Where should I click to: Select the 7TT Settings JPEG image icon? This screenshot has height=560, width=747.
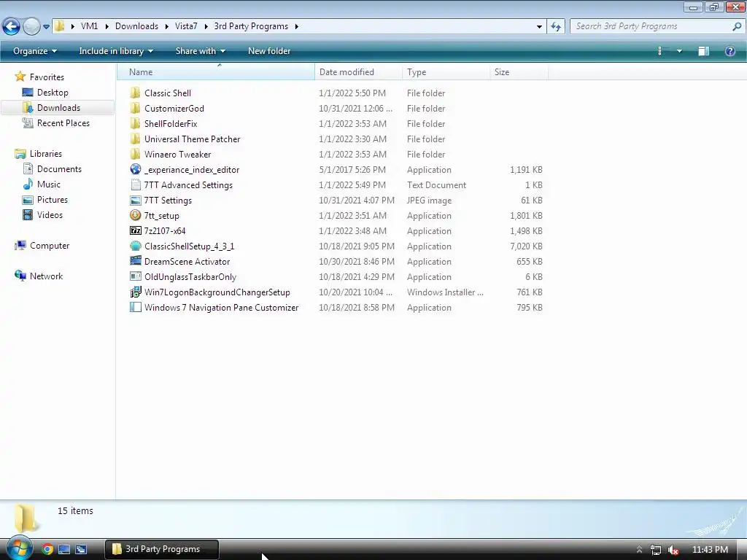click(135, 200)
